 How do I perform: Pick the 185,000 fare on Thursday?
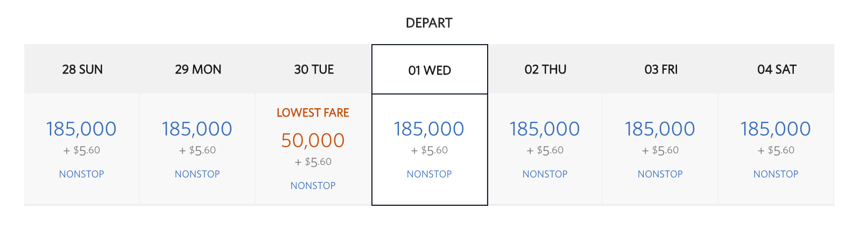pos(545,129)
